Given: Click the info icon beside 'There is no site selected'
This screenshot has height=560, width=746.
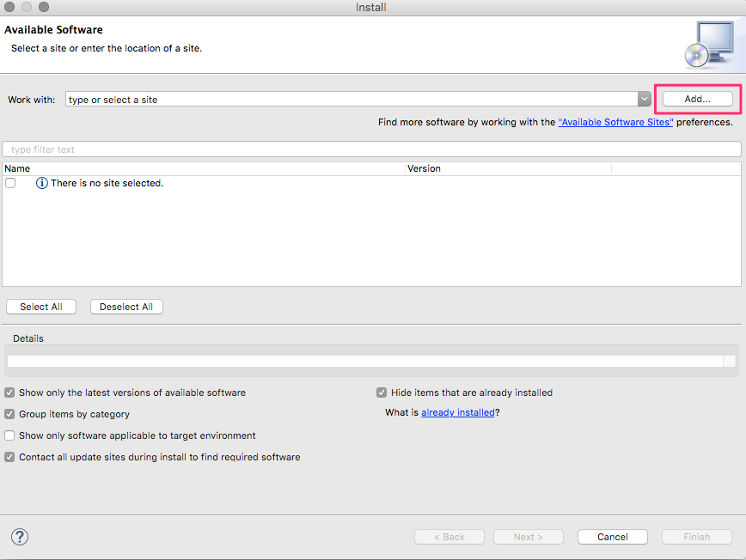Looking at the screenshot, I should pyautogui.click(x=41, y=182).
